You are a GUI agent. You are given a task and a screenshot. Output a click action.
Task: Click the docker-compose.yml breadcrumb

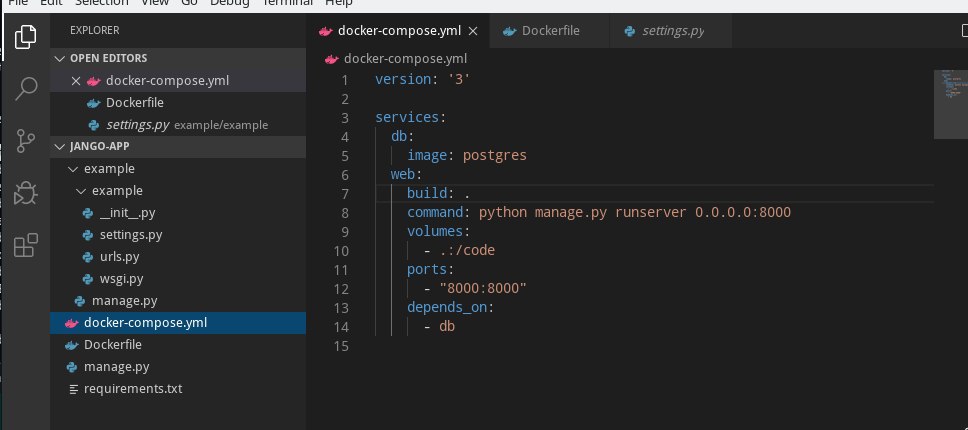tap(405, 59)
